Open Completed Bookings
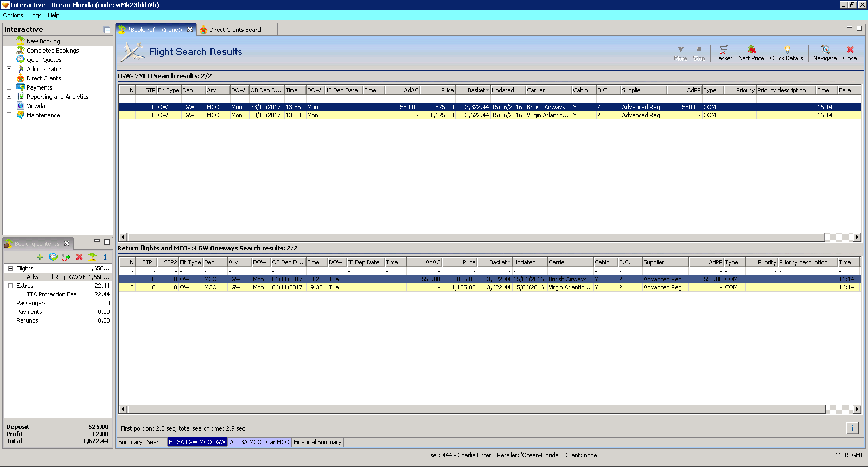The height and width of the screenshot is (467, 868). tap(53, 51)
